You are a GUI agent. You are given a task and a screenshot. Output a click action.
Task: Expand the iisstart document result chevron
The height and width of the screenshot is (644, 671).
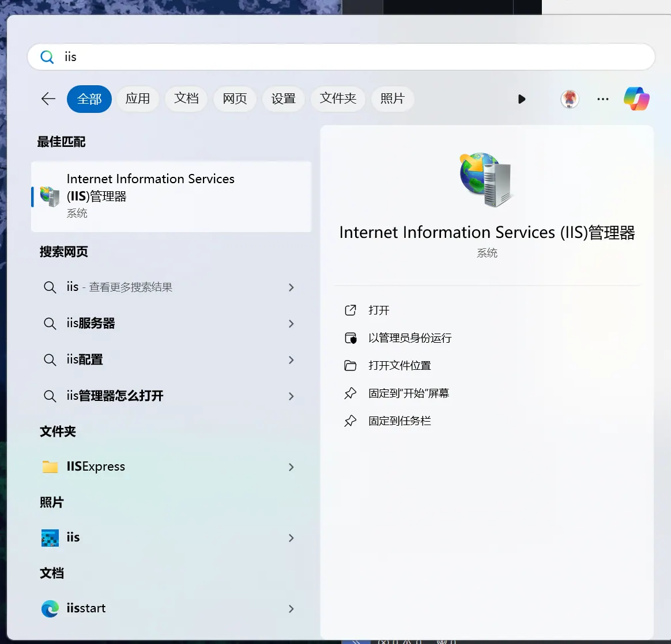pos(291,609)
